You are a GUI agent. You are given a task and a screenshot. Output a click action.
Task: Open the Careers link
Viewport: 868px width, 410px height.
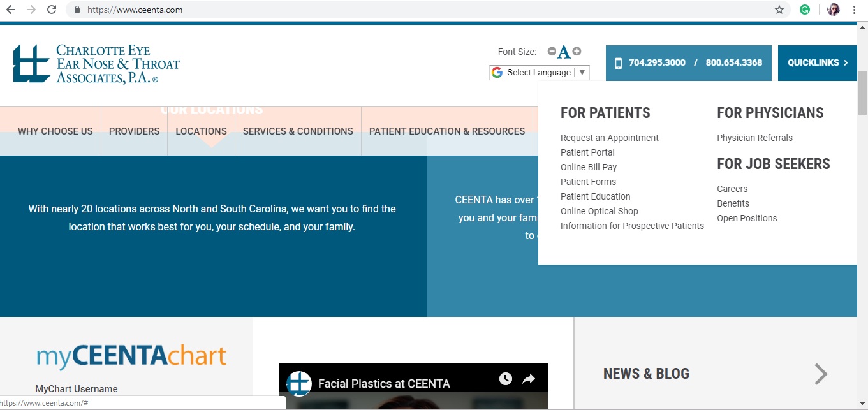click(732, 189)
